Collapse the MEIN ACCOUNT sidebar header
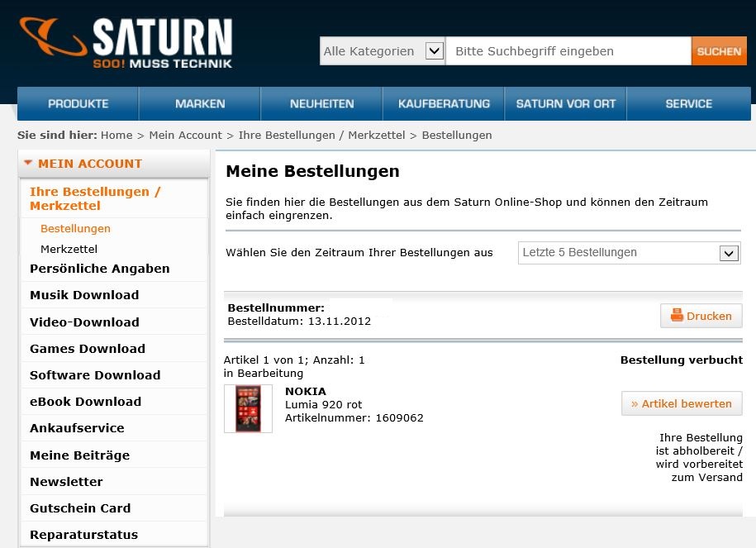This screenshot has height=548, width=756. 114,164
